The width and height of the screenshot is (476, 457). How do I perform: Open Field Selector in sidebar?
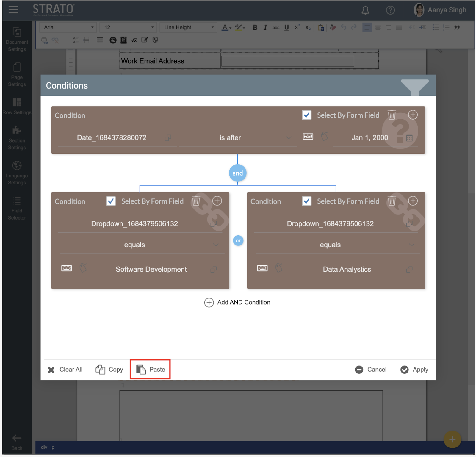click(17, 208)
